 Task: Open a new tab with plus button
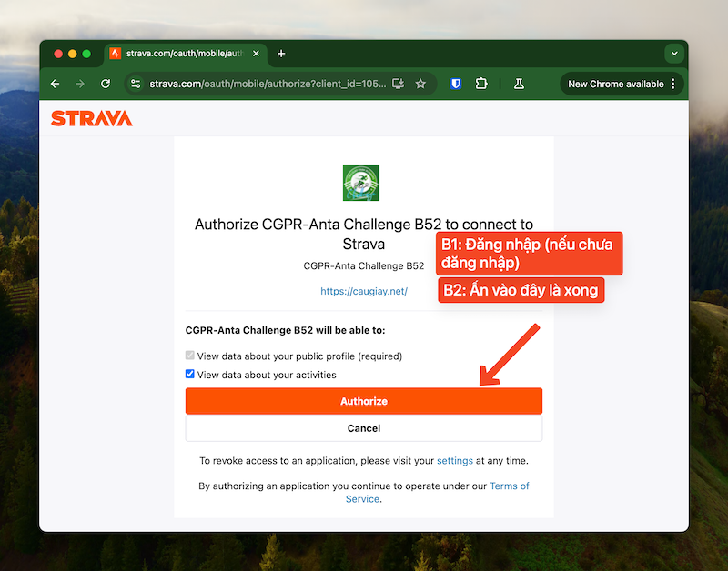[x=281, y=54]
